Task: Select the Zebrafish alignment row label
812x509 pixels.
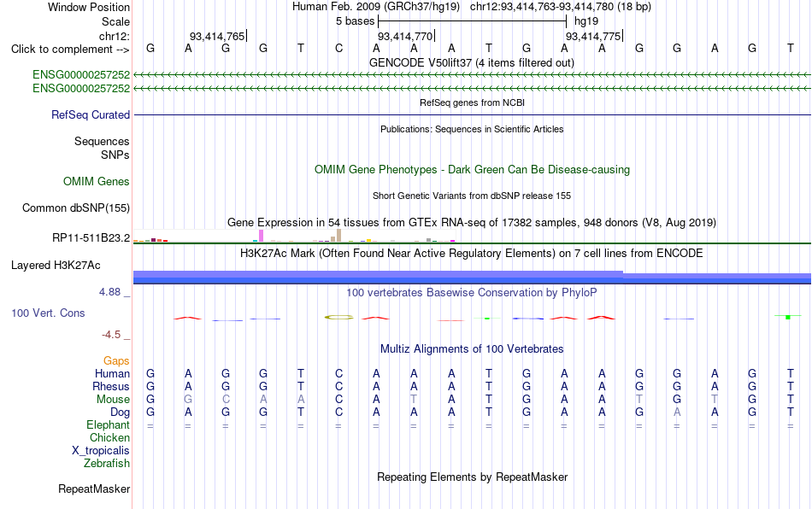Action: [x=107, y=464]
